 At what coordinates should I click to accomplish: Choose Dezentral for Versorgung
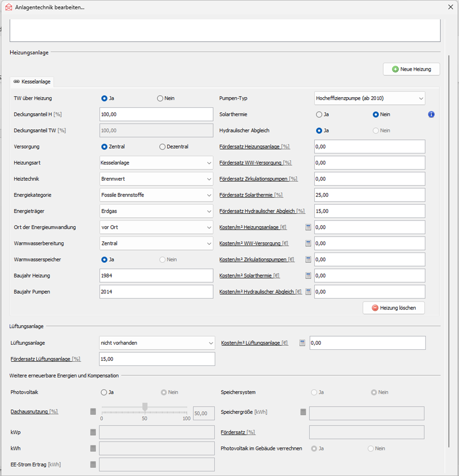click(x=162, y=147)
